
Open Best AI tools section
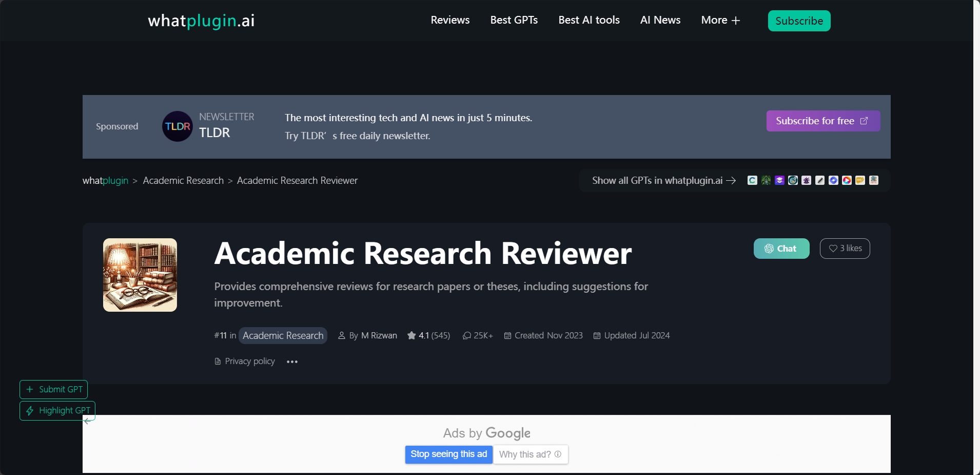589,20
